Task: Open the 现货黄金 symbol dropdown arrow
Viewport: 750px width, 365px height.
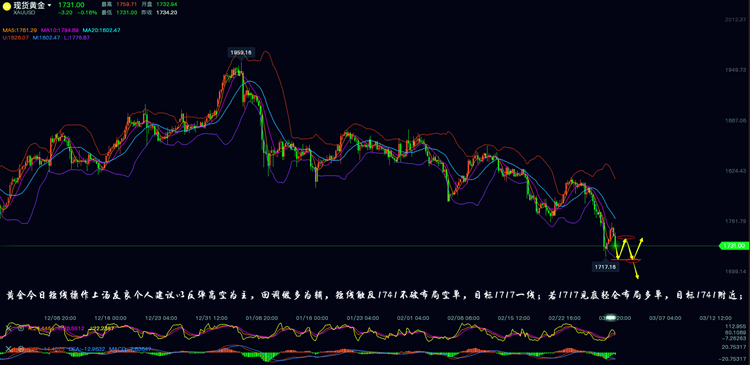Action: coord(49,5)
